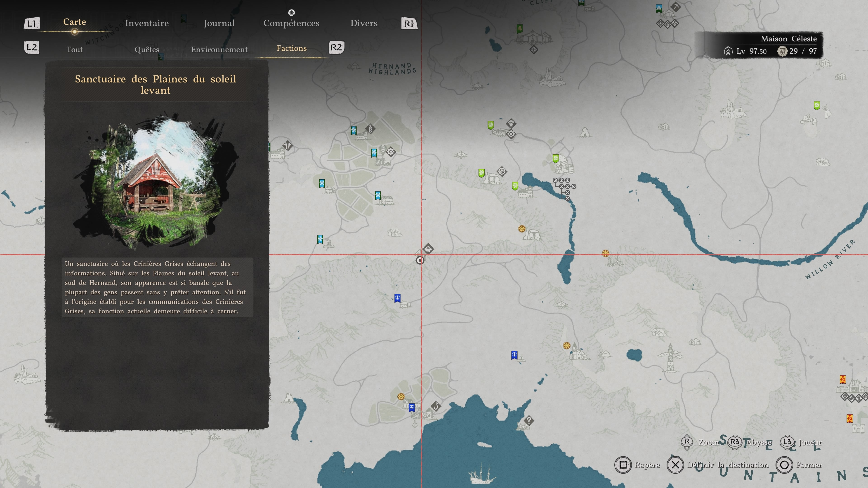Select the bull head diamond marker

coord(288,145)
